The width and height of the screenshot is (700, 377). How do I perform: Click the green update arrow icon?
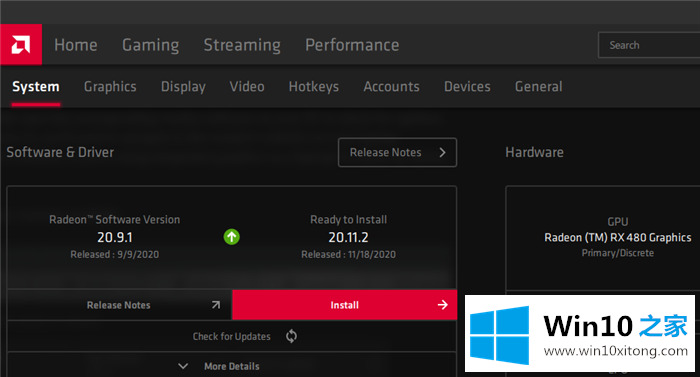[231, 237]
